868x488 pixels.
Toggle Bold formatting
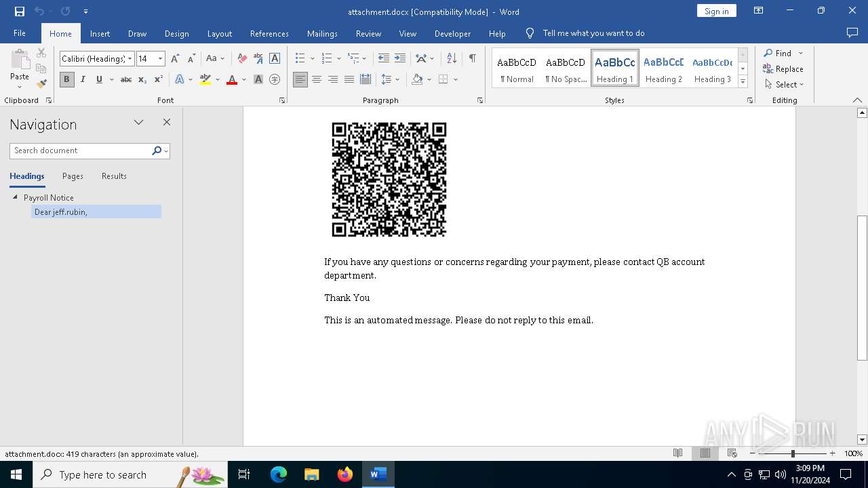click(x=66, y=79)
